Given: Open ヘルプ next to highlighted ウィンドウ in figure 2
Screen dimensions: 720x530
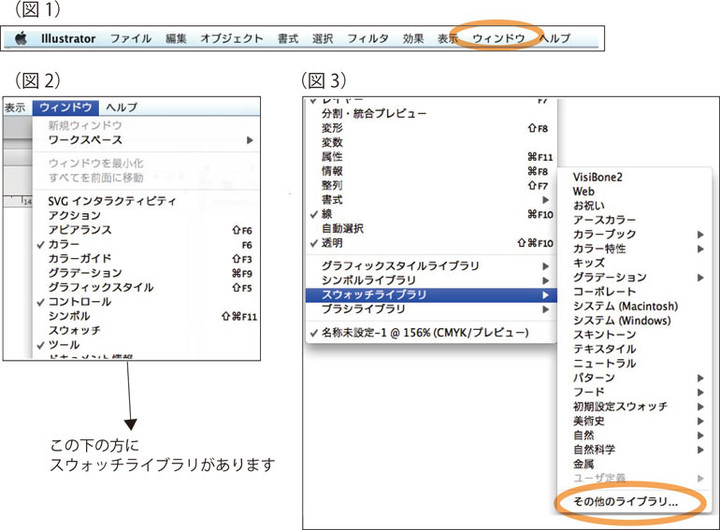Looking at the screenshot, I should point(122,107).
